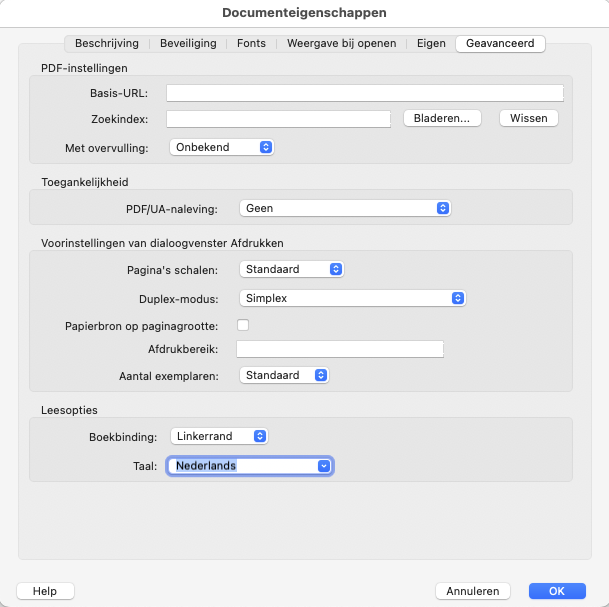The width and height of the screenshot is (609, 607).
Task: Expand the Pagina's schalen dropdown
Action: (x=292, y=269)
